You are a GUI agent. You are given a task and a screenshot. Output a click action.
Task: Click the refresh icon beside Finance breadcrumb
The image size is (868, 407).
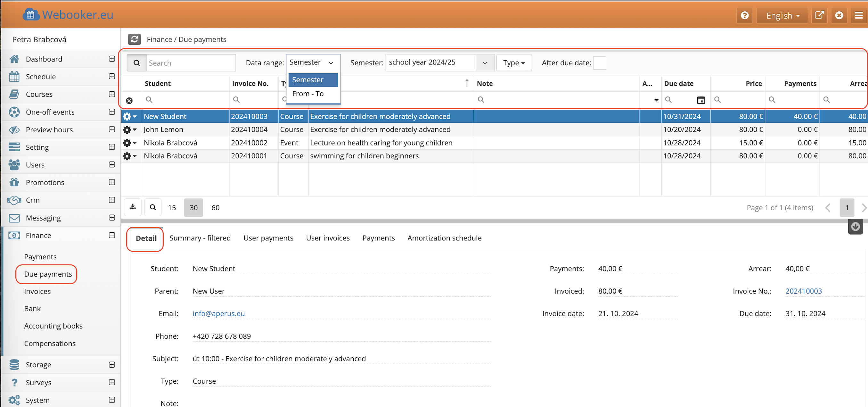tap(134, 39)
